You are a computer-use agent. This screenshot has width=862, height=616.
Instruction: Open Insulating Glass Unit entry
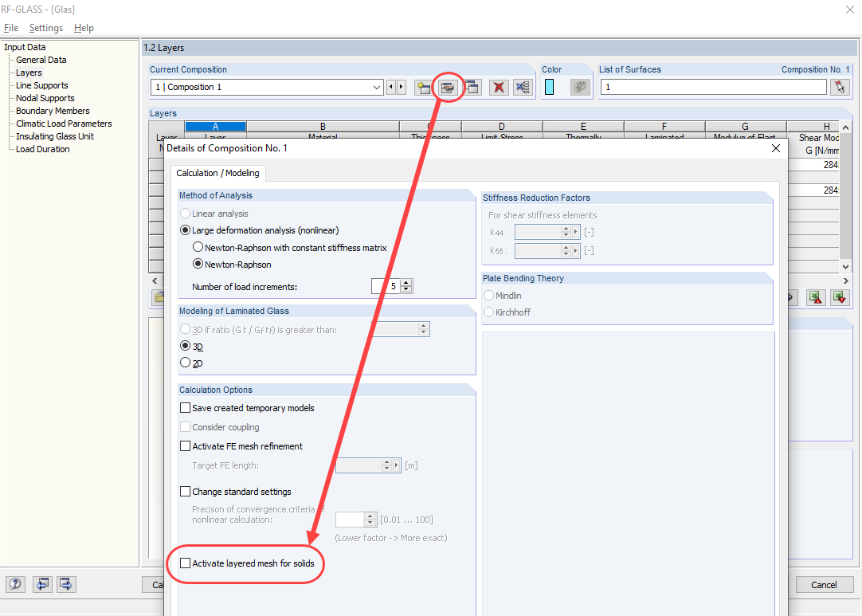pyautogui.click(x=55, y=136)
